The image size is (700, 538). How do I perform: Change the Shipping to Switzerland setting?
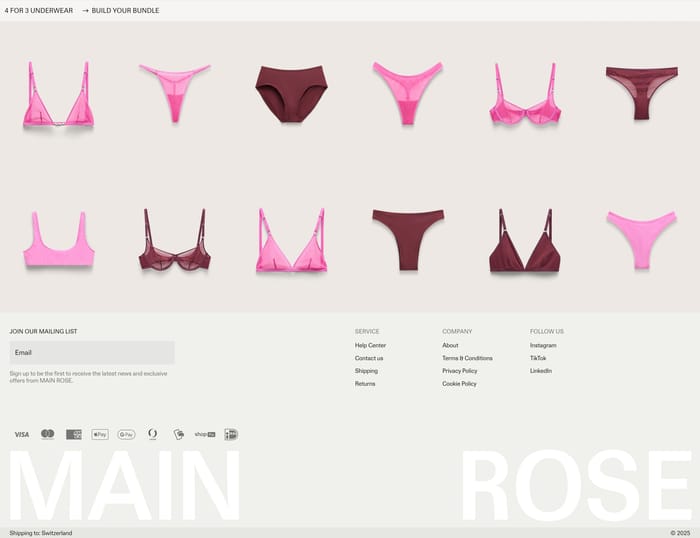click(41, 533)
